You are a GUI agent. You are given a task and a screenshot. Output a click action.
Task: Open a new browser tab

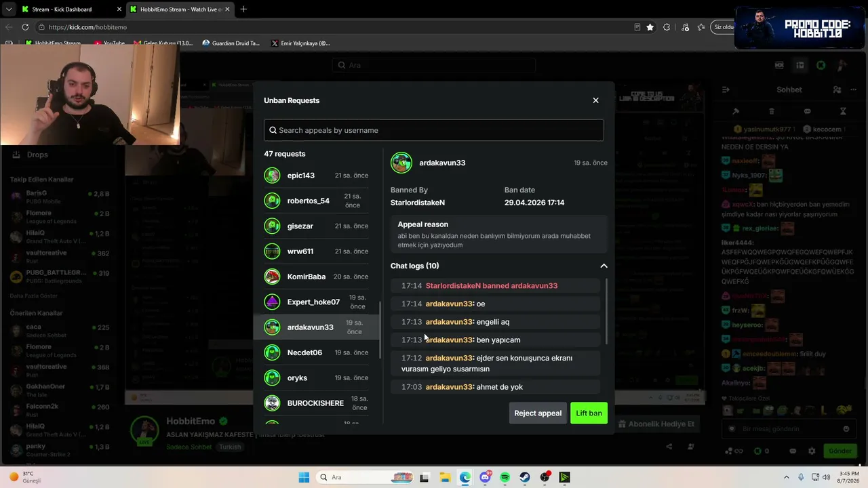click(x=243, y=9)
